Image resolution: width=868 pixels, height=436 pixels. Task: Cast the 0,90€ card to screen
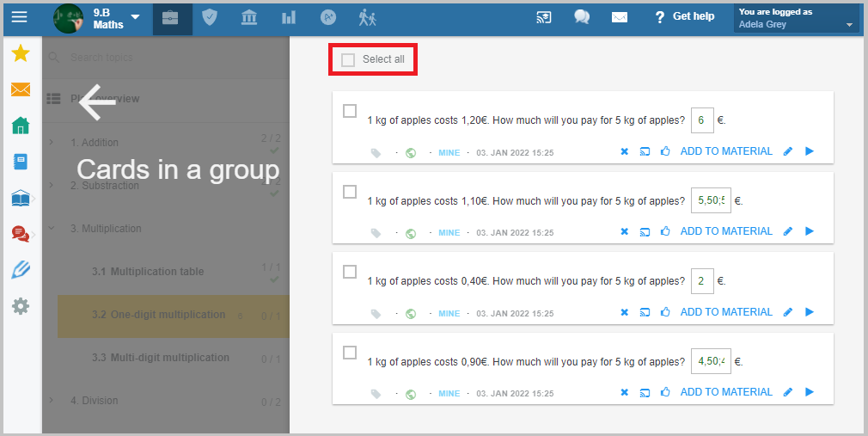coord(645,392)
